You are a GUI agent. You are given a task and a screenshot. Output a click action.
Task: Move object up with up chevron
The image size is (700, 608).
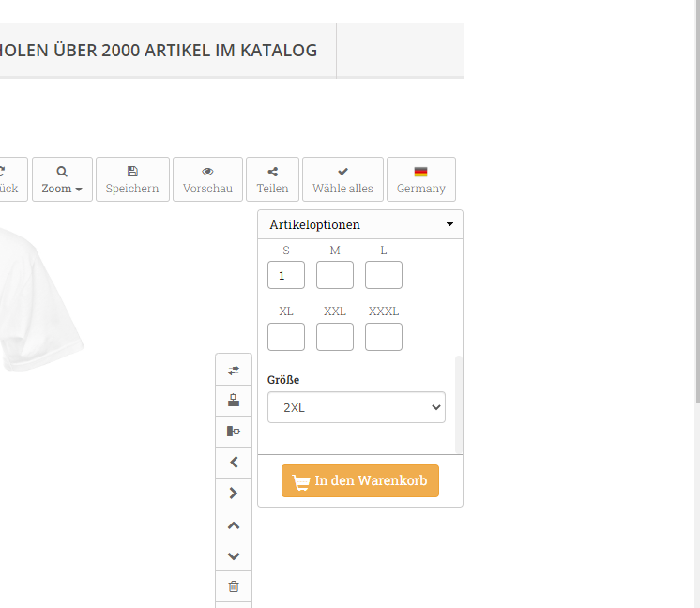click(234, 525)
